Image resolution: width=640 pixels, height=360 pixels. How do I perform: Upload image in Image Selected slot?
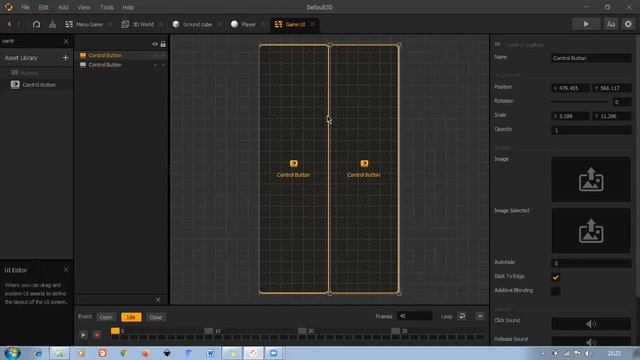pos(591,231)
